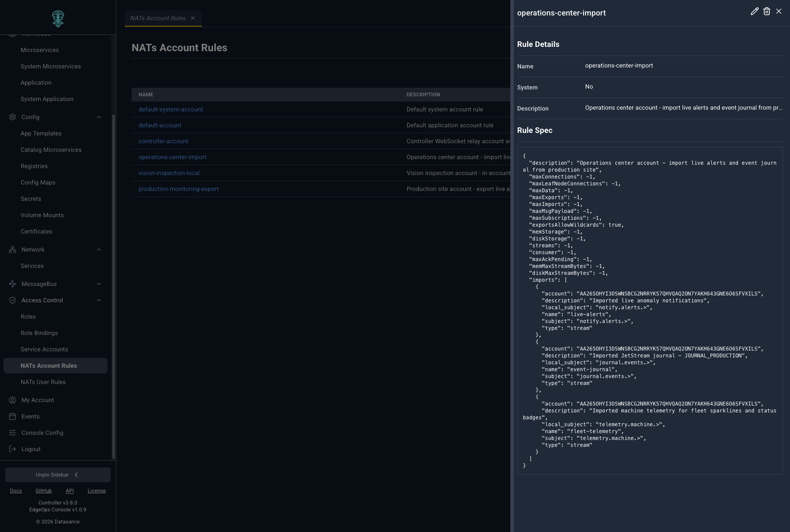Click the Events calendar icon
790x532 pixels.
coord(12,416)
